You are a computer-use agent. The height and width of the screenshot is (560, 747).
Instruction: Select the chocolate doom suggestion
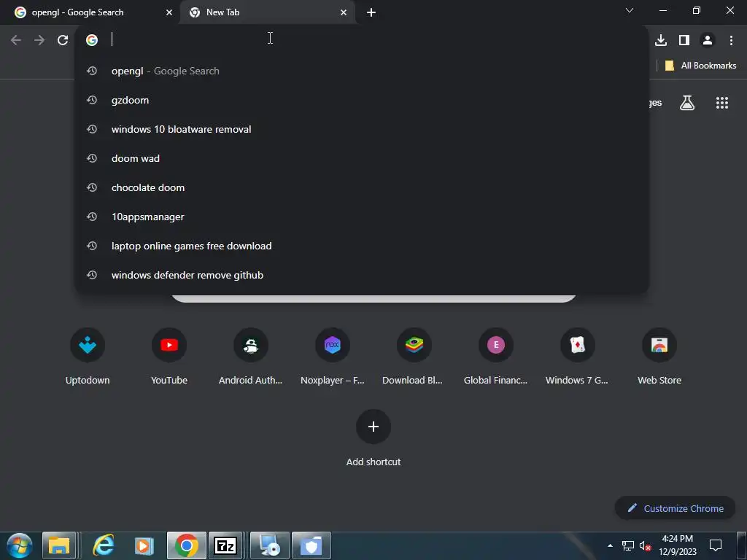[362, 187]
